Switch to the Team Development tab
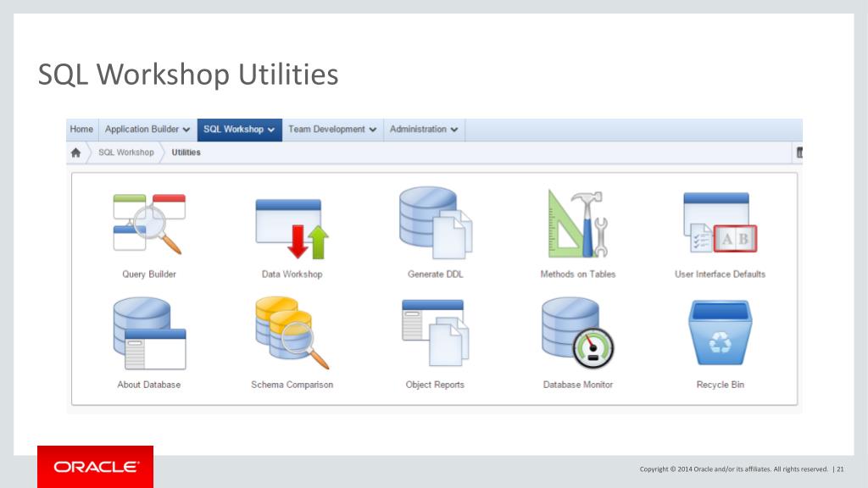Viewport: 868px width, 488px height. [x=332, y=129]
